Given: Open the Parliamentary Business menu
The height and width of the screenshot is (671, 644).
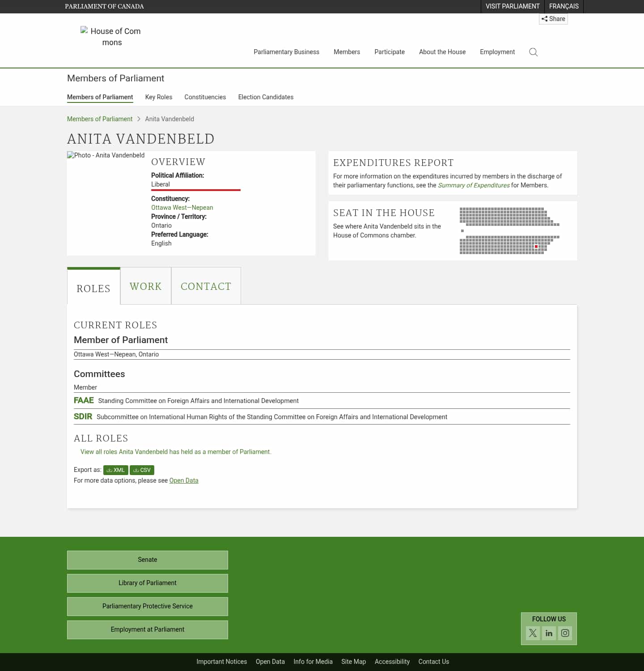Looking at the screenshot, I should [286, 52].
